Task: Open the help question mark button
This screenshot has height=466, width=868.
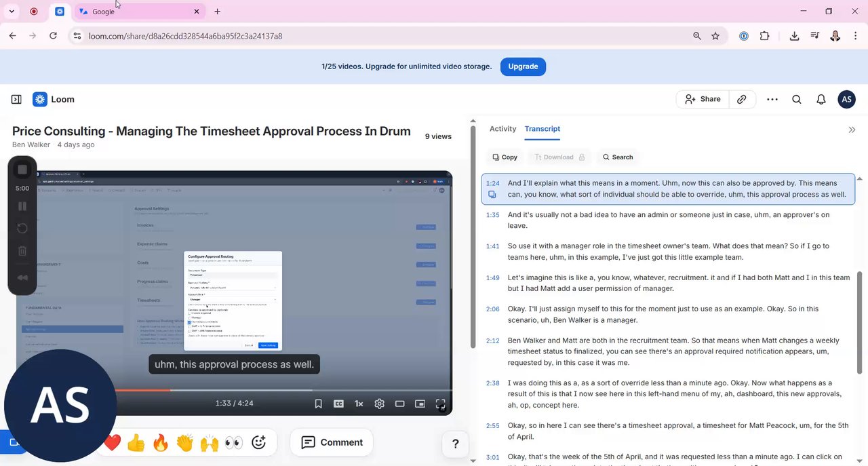Action: (455, 444)
